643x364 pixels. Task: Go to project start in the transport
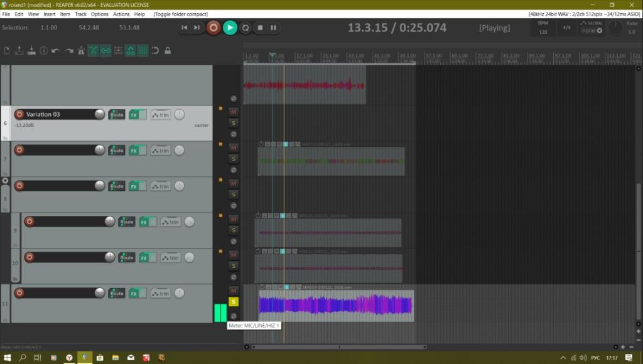point(184,28)
